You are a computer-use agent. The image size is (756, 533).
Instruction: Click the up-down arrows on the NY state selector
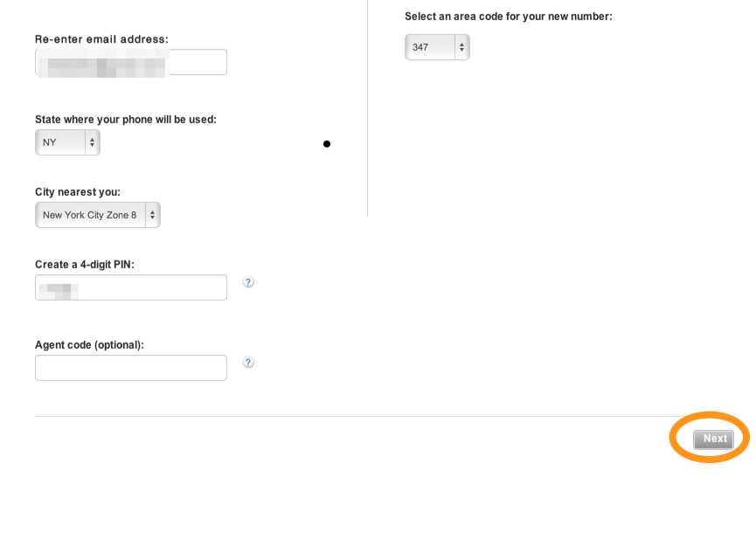tap(92, 142)
